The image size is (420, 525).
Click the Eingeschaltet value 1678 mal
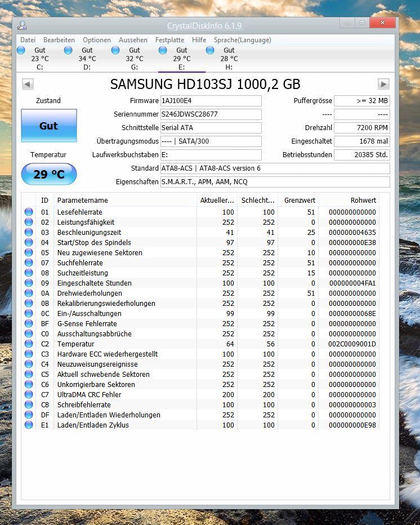point(362,141)
